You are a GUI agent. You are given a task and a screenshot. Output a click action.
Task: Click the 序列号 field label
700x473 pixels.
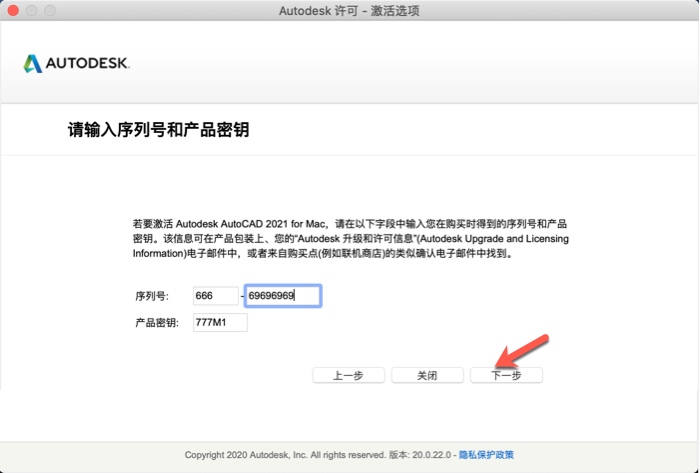(x=151, y=297)
